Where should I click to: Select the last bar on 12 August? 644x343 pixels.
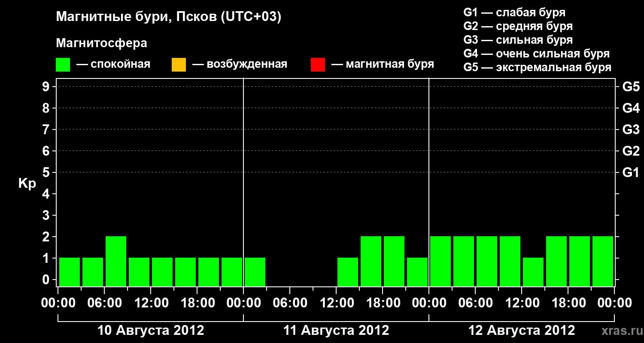click(603, 261)
